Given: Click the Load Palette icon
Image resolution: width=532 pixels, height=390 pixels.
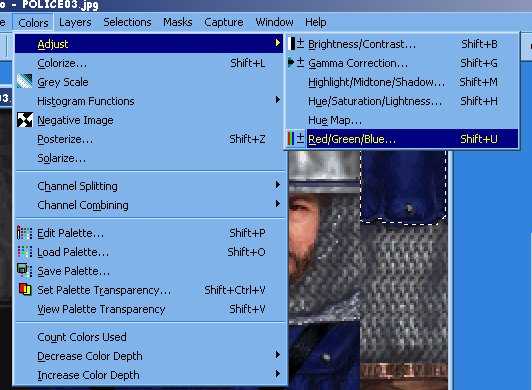Looking at the screenshot, I should (x=24, y=252).
